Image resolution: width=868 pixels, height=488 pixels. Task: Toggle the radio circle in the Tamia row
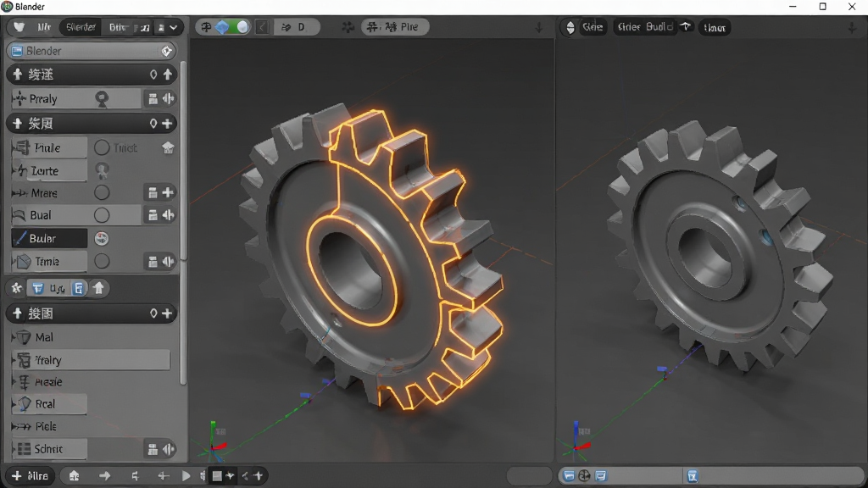click(102, 261)
